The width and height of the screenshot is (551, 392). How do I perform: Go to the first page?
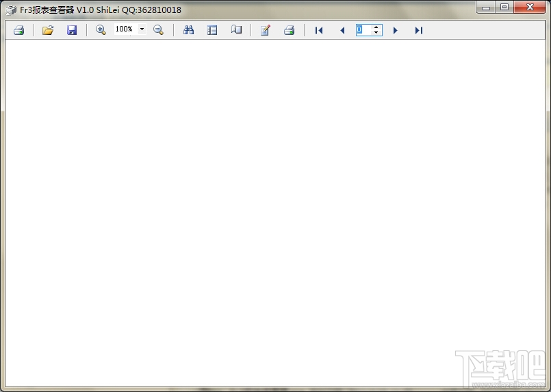point(319,31)
